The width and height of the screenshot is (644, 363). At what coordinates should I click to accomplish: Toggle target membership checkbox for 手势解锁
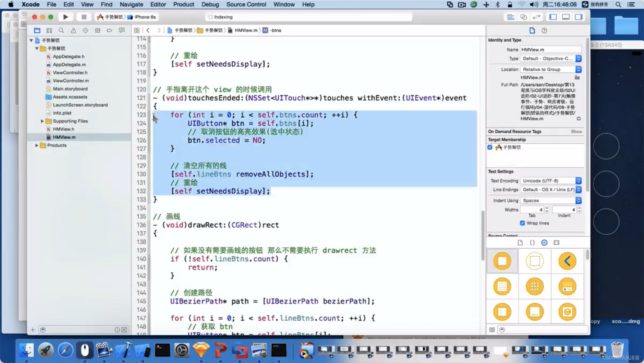click(490, 147)
